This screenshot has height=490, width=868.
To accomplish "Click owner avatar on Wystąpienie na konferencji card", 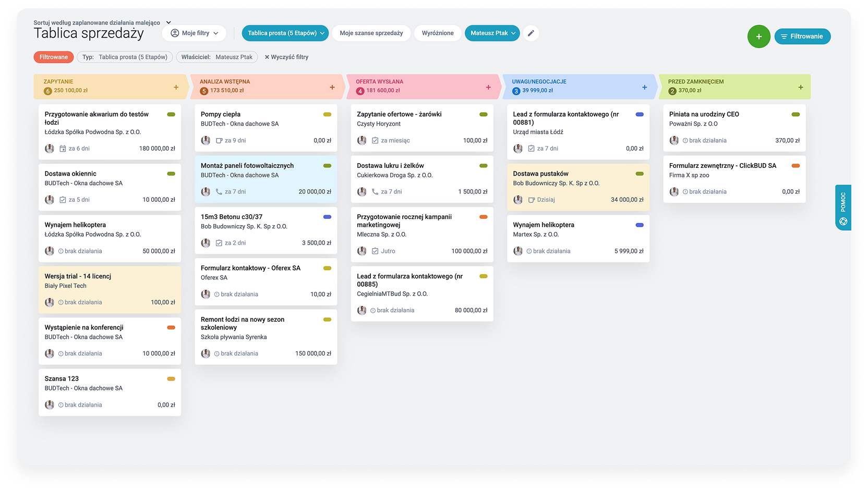I will 50,353.
